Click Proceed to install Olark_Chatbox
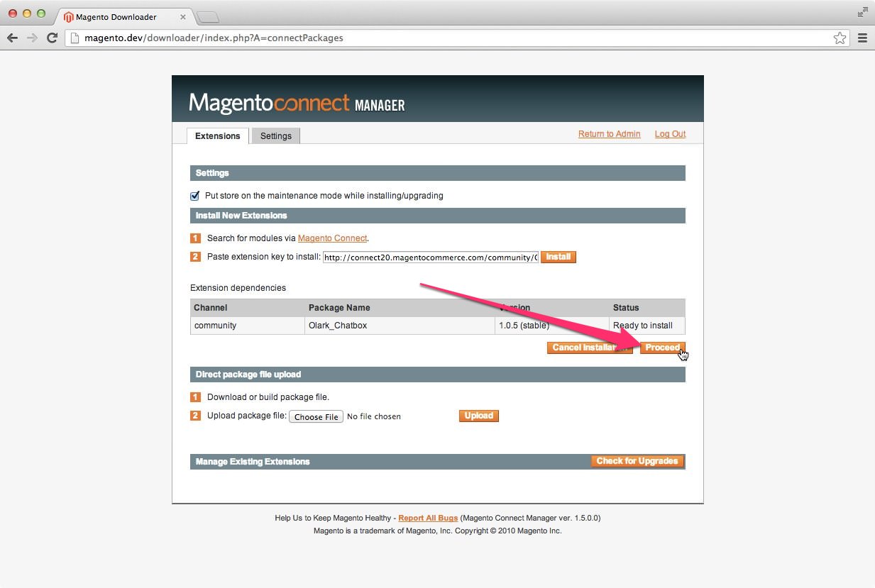This screenshot has height=588, width=875. click(662, 348)
